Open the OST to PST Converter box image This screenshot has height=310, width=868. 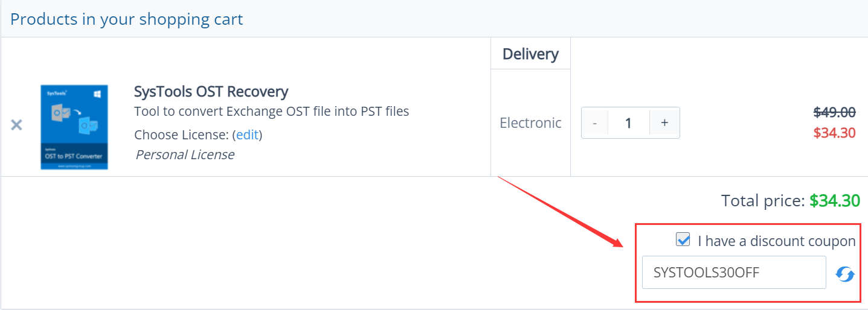click(x=74, y=127)
